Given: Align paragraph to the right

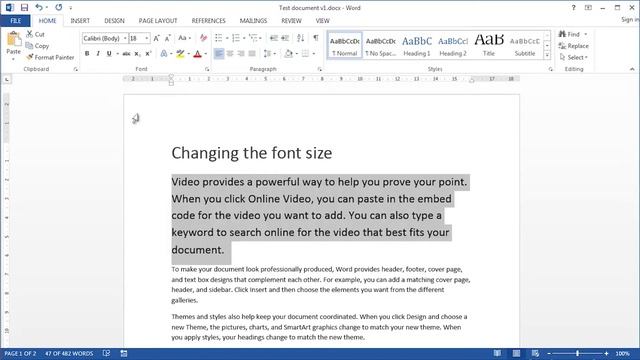Looking at the screenshot, I should click(x=241, y=53).
